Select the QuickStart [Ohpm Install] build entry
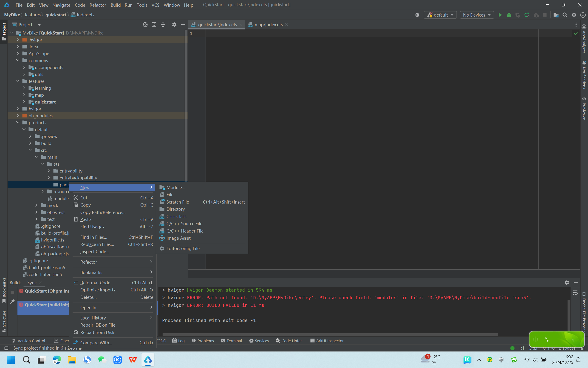 click(44, 291)
